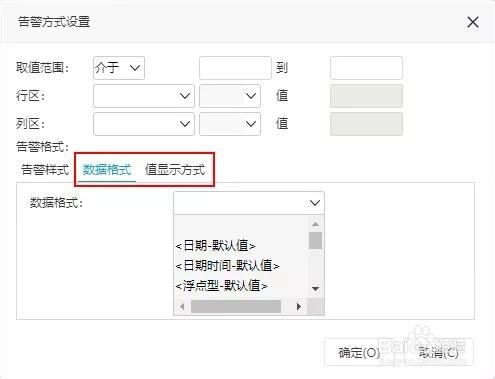The height and width of the screenshot is (379, 495).
Task: Expand the 数据格式 combo box
Action: [x=249, y=203]
